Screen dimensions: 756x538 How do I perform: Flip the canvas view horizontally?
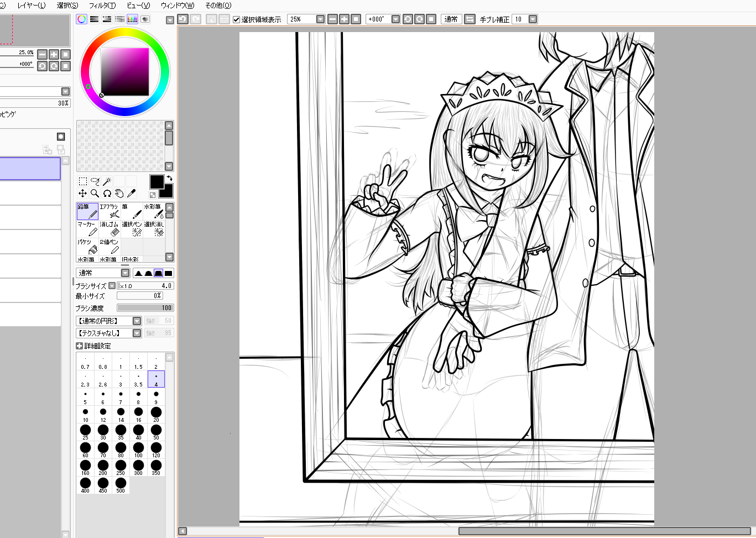[470, 19]
